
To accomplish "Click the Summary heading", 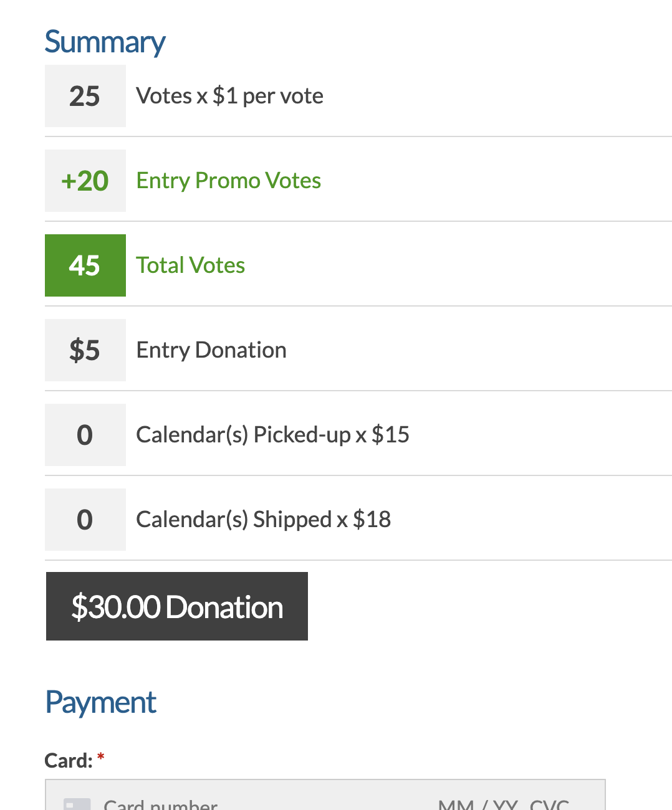I will pyautogui.click(x=105, y=43).
